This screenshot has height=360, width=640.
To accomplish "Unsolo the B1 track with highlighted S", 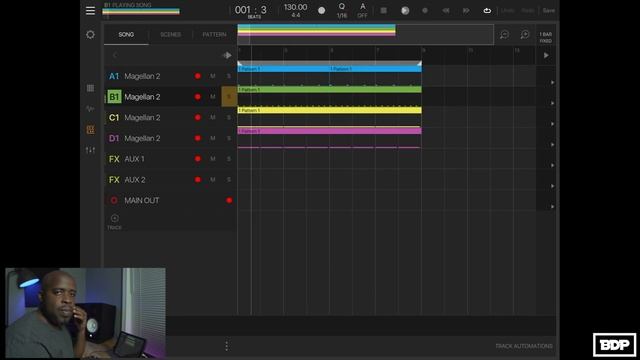I will 229,97.
